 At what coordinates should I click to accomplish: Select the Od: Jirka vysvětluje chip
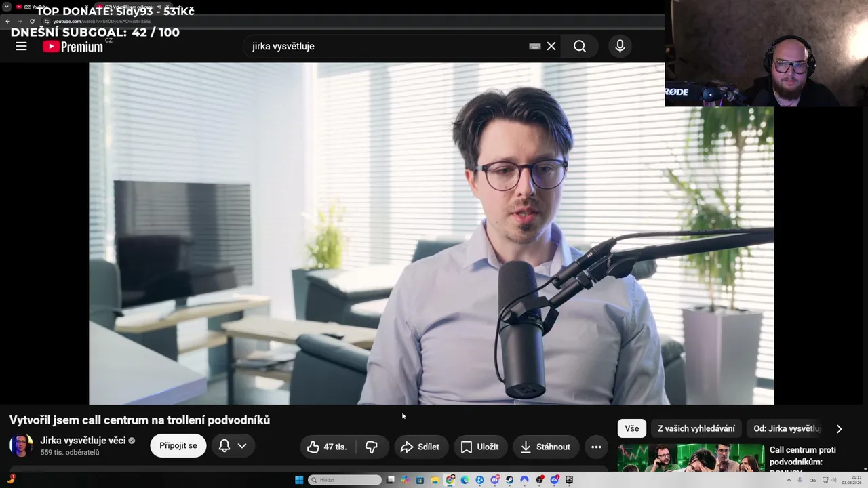point(787,428)
